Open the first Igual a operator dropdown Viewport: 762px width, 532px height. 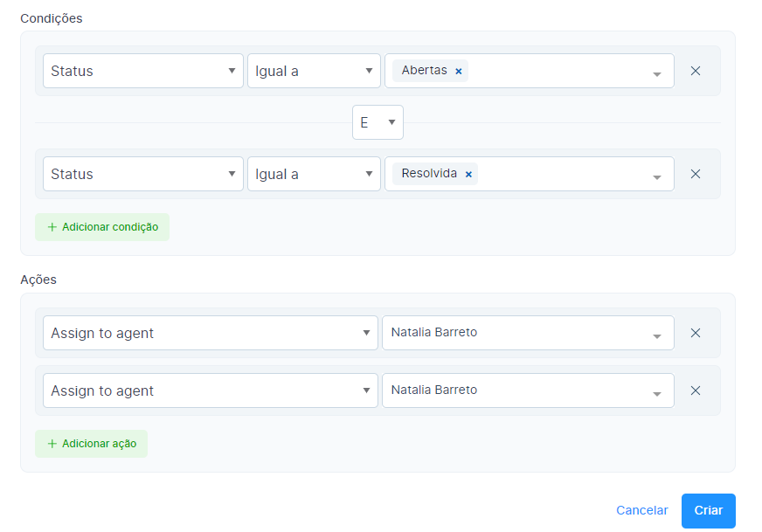[314, 71]
